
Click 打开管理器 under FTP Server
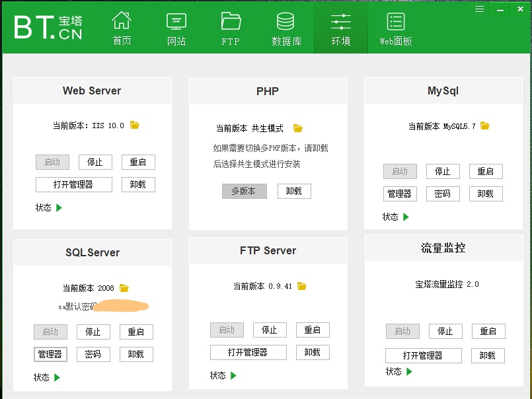pyautogui.click(x=248, y=352)
